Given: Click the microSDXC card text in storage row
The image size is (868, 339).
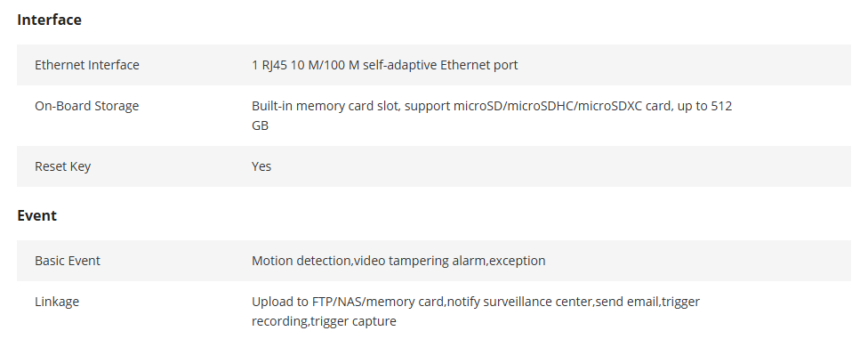Looking at the screenshot, I should 624,106.
